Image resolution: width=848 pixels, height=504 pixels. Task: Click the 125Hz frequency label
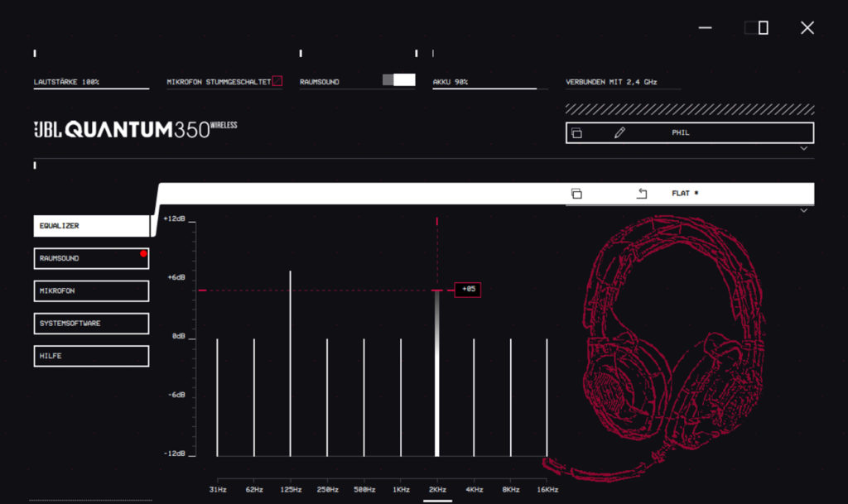291,489
